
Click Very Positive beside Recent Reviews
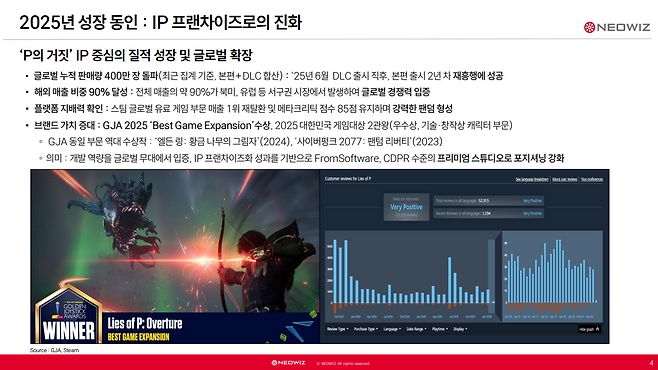point(532,213)
